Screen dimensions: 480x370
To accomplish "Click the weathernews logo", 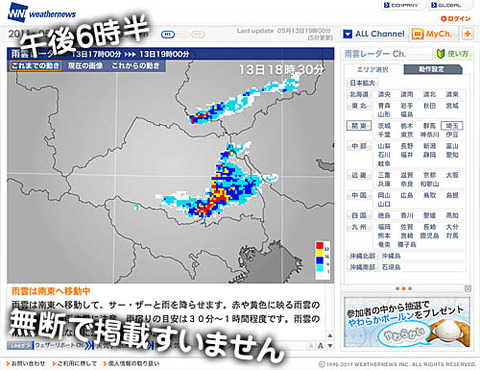I will (42, 13).
